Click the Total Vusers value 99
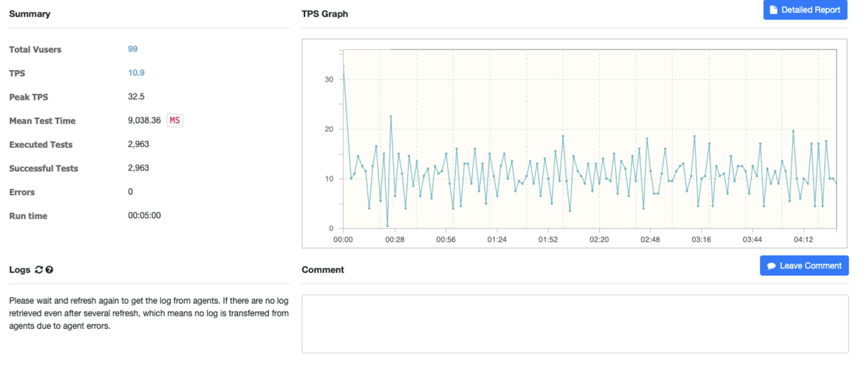This screenshot has width=868, height=367. (x=132, y=49)
